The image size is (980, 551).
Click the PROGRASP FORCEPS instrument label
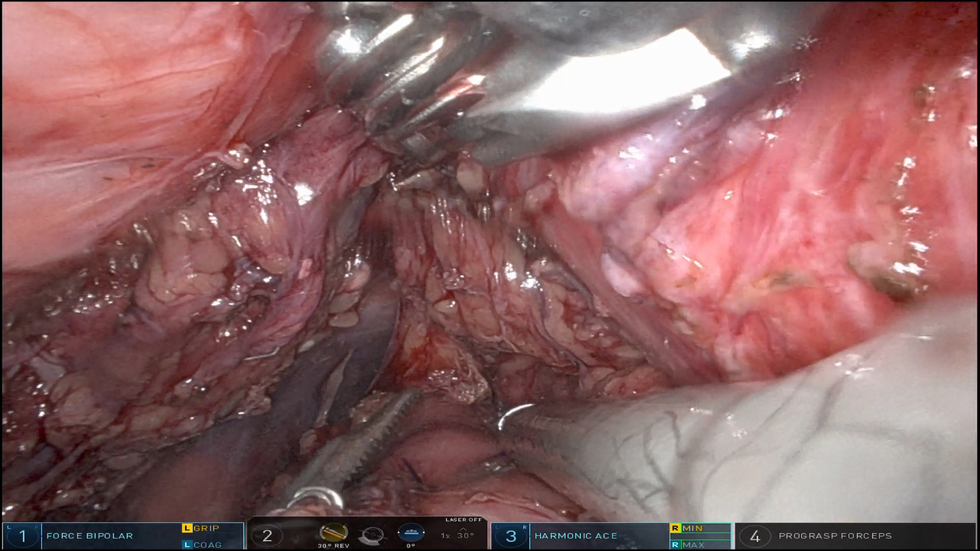835,535
